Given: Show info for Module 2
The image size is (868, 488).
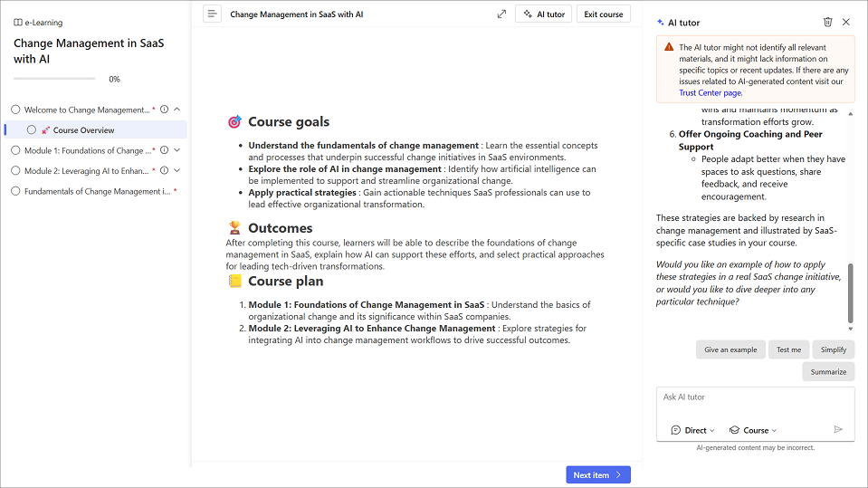Looking at the screenshot, I should pyautogui.click(x=165, y=170).
